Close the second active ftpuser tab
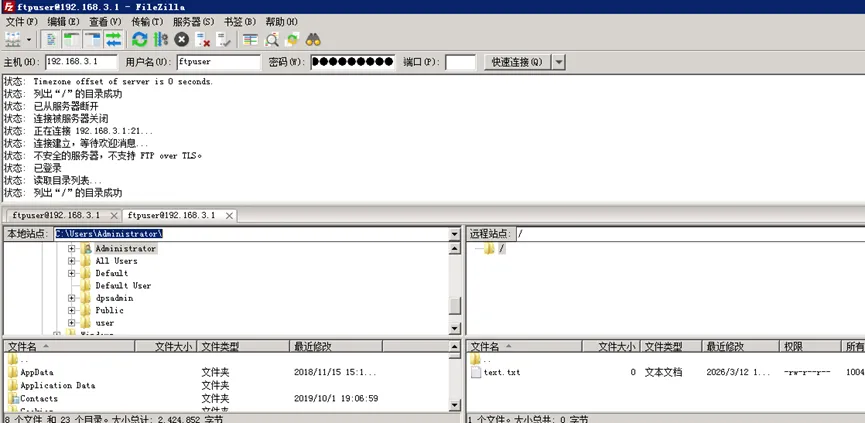865x423 pixels. pyautogui.click(x=229, y=216)
